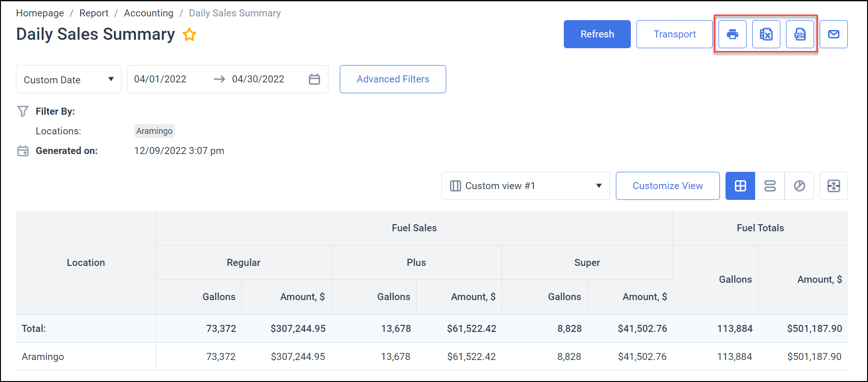
Task: Go to Homepage breadcrumb
Action: [40, 13]
